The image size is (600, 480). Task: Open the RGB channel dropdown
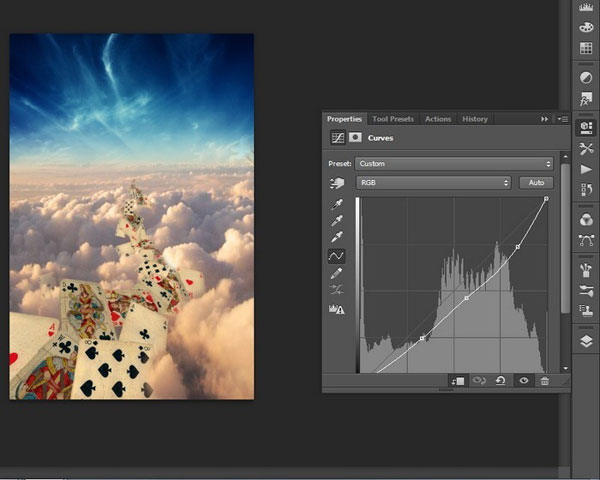tap(434, 183)
